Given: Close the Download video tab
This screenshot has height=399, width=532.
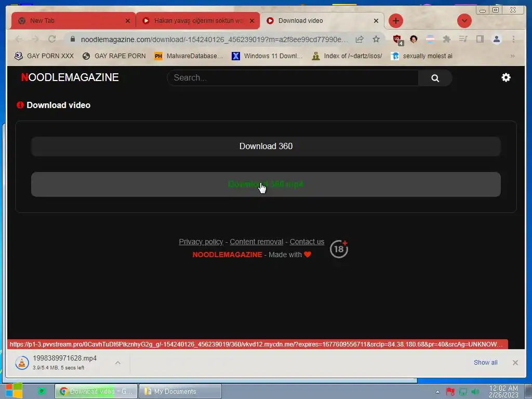Looking at the screenshot, I should [x=376, y=21].
